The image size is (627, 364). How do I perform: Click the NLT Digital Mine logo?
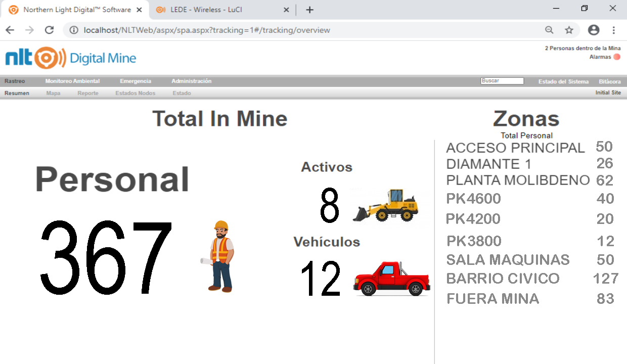click(x=71, y=58)
